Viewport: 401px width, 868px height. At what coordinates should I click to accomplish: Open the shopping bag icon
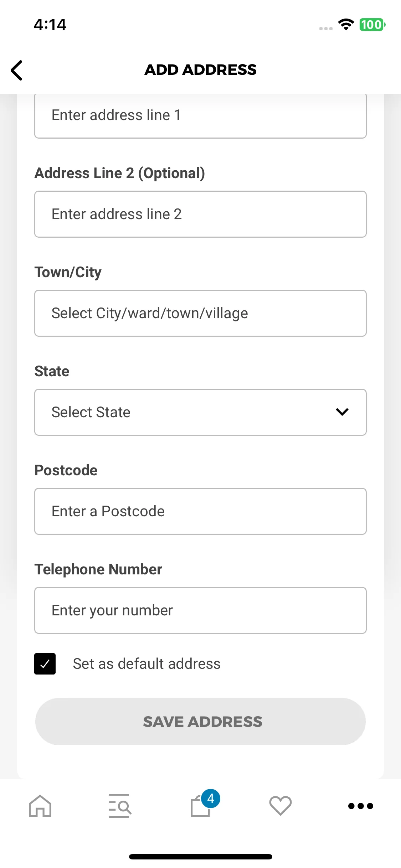click(x=200, y=807)
